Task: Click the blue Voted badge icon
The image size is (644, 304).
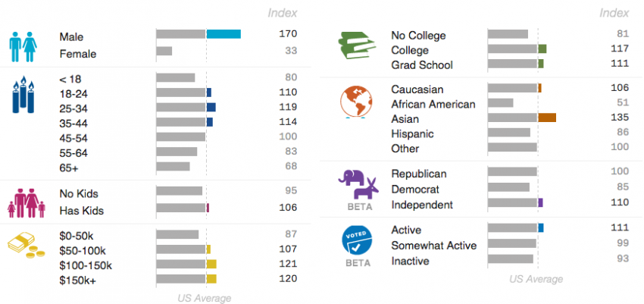Action: coord(358,240)
